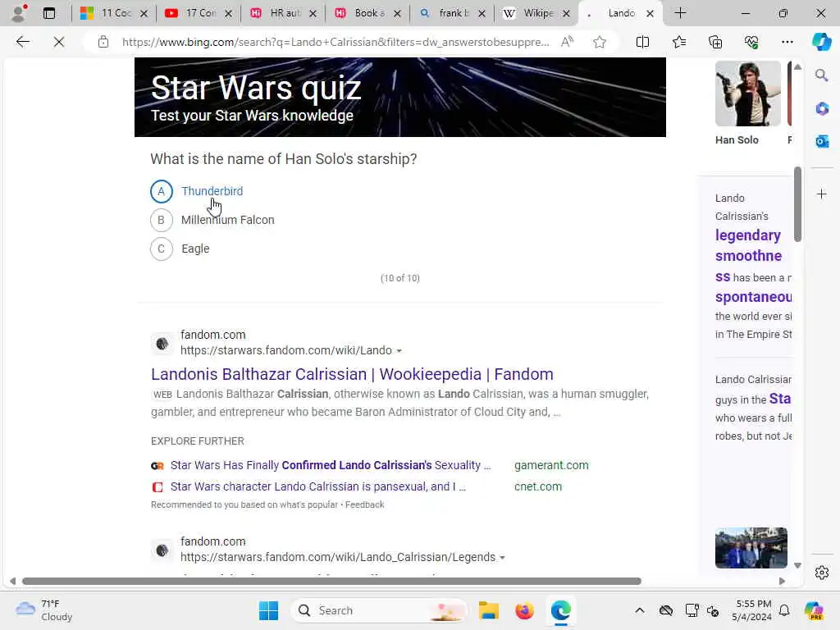Open the tab actions menu icon
This screenshot has width=840, height=630.
(x=48, y=13)
